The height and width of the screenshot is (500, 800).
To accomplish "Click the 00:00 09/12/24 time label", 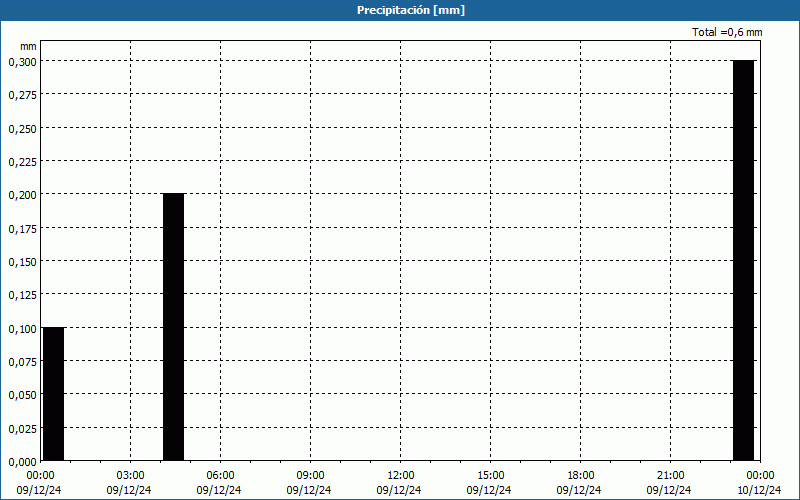I will coord(39,483).
